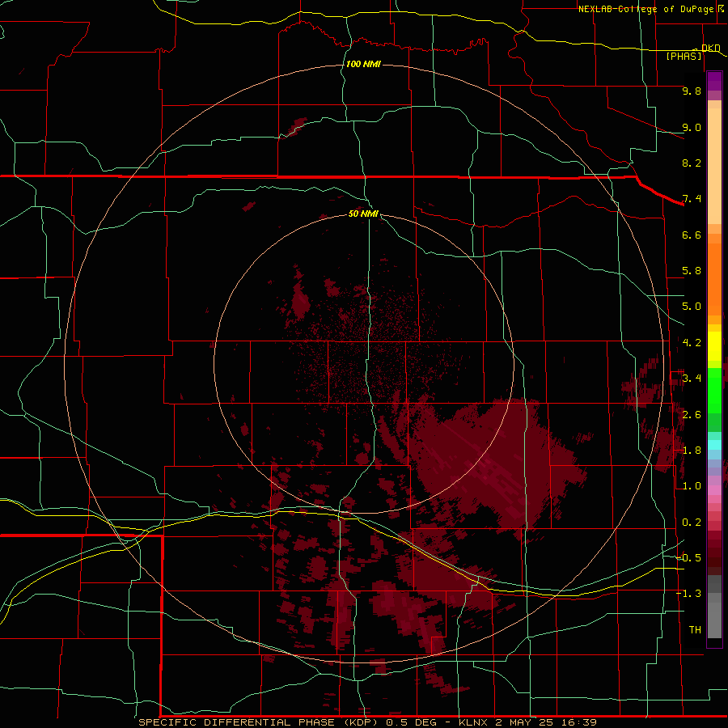Click the 9.0 scale value
The width and height of the screenshot is (728, 728).
pos(692,127)
